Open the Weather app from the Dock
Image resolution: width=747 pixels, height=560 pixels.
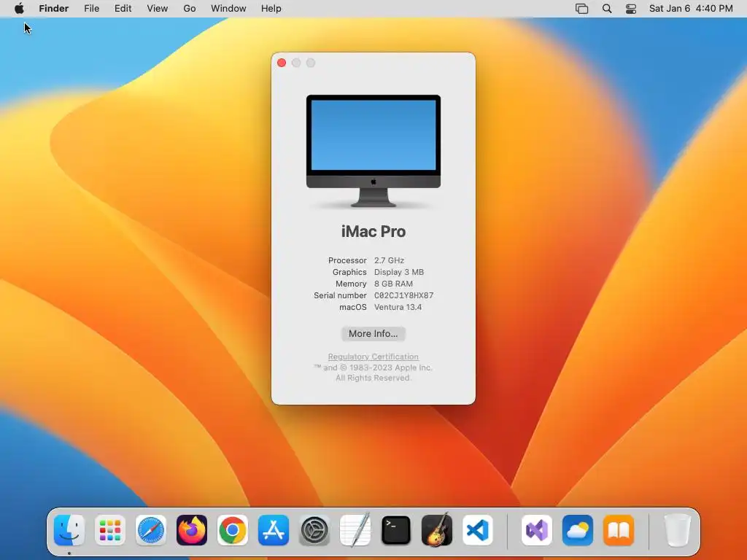pos(578,530)
